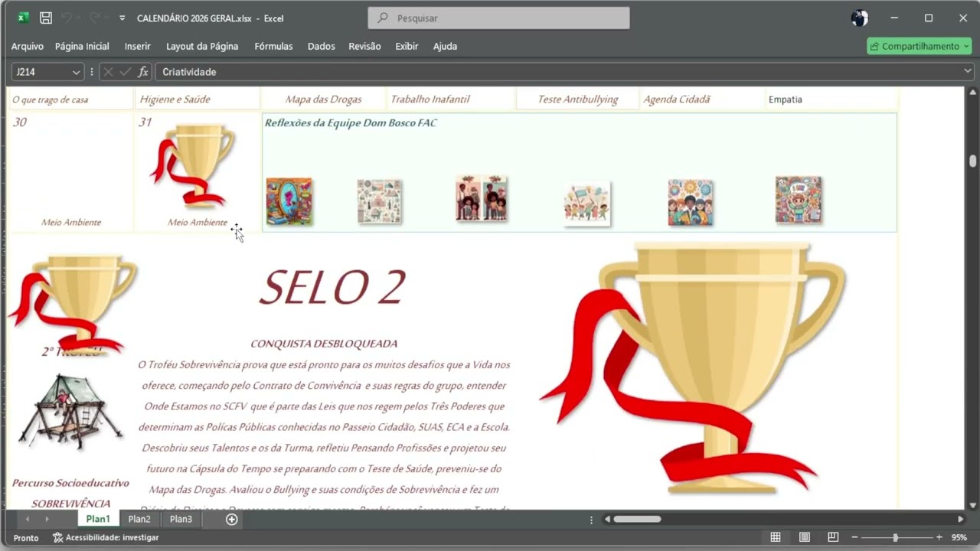Select cell 'Higiene e Saúde'
The height and width of the screenshot is (551, 980).
pyautogui.click(x=198, y=99)
